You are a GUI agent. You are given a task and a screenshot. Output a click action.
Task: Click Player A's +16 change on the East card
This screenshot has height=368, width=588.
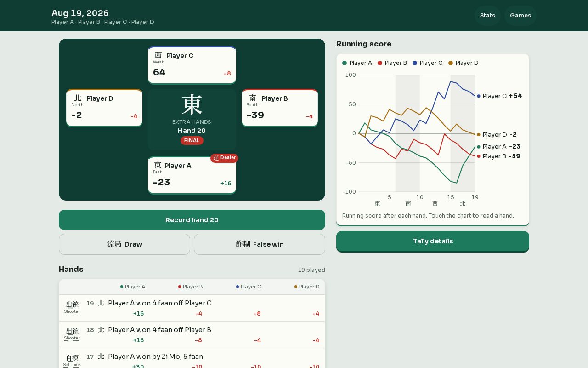226,183
